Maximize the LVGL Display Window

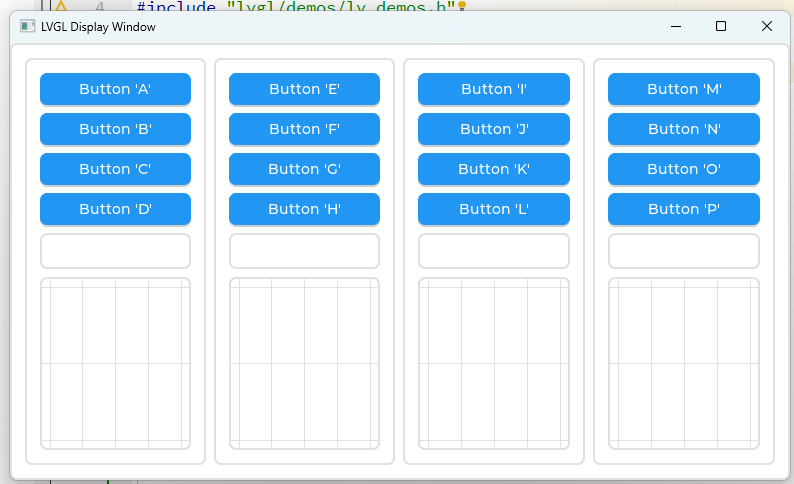(721, 27)
